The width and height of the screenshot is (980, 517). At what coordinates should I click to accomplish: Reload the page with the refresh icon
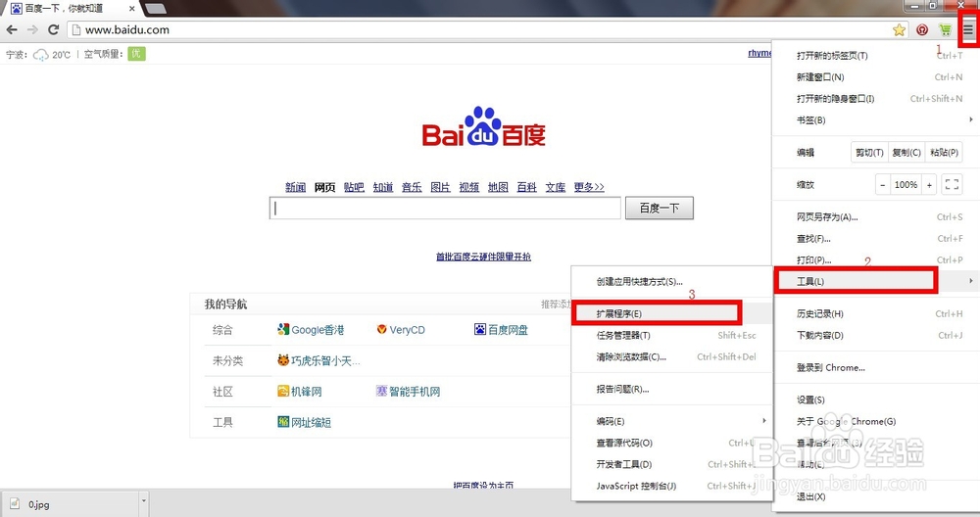54,29
